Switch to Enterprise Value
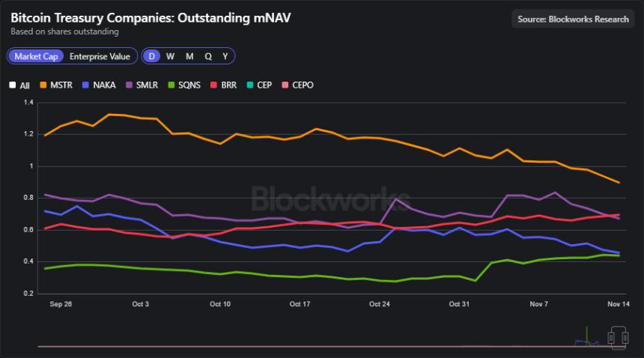Screen dimensions: 644x358 pos(100,56)
